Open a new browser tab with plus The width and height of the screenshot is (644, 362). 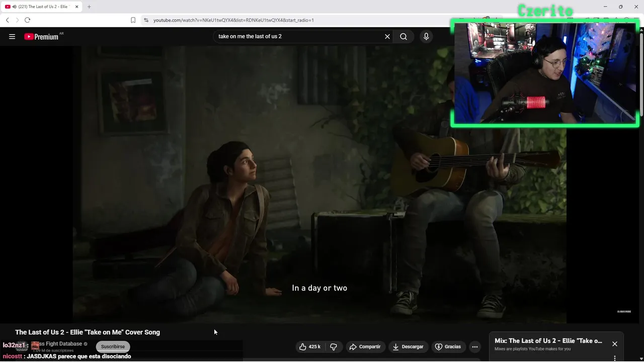[89, 7]
